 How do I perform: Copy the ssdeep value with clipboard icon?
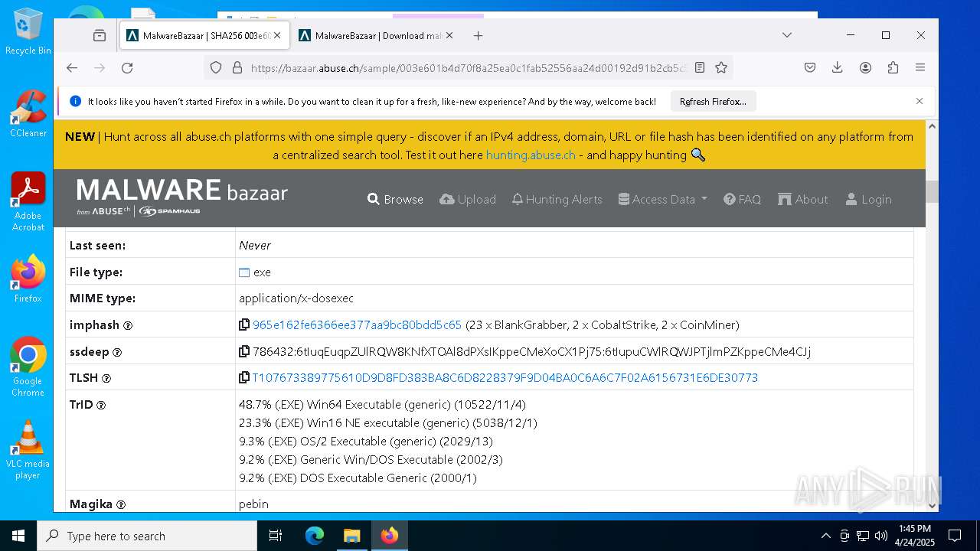(x=244, y=351)
